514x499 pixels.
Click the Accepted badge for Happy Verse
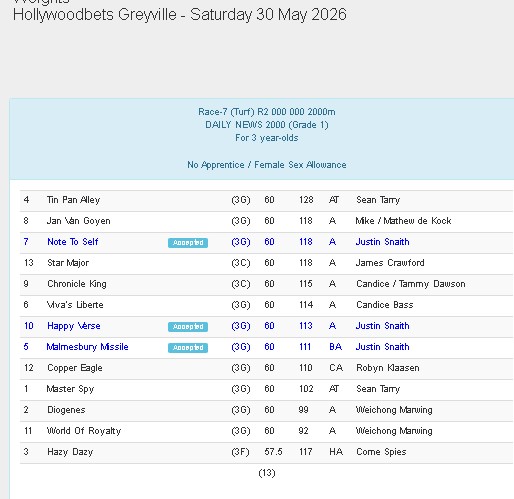(x=188, y=327)
